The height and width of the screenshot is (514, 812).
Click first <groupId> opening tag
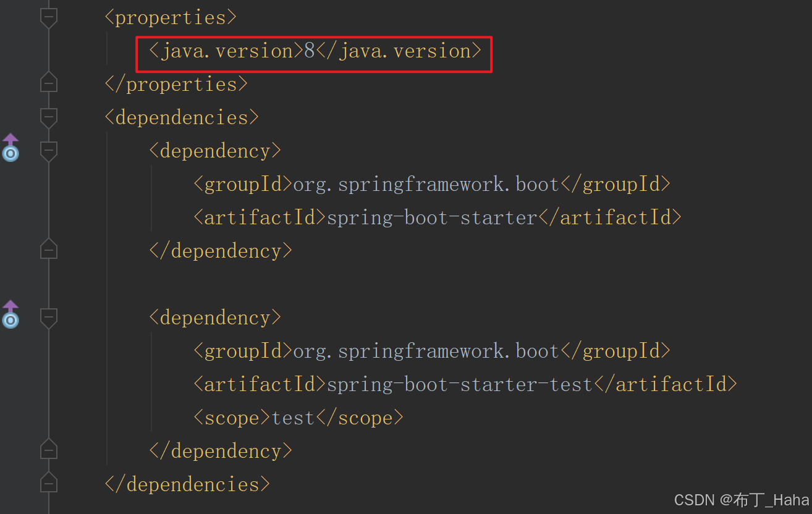click(x=243, y=184)
